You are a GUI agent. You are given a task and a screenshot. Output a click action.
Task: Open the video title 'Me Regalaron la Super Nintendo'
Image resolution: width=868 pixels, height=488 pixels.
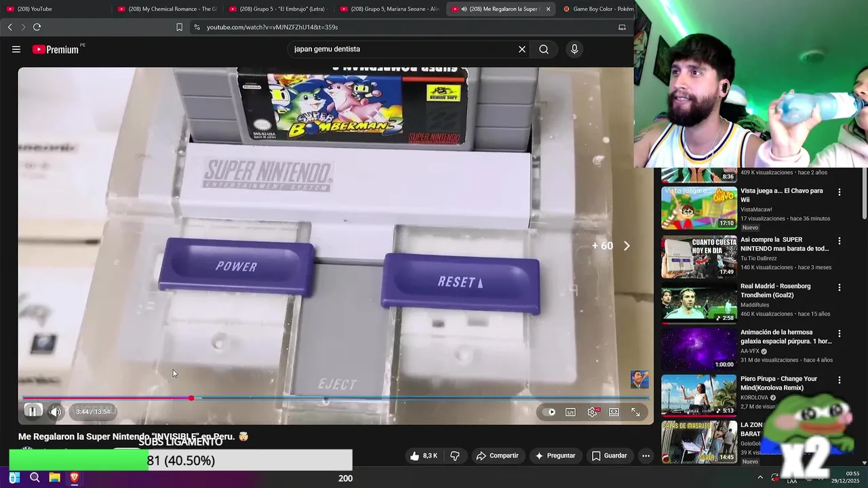click(133, 436)
